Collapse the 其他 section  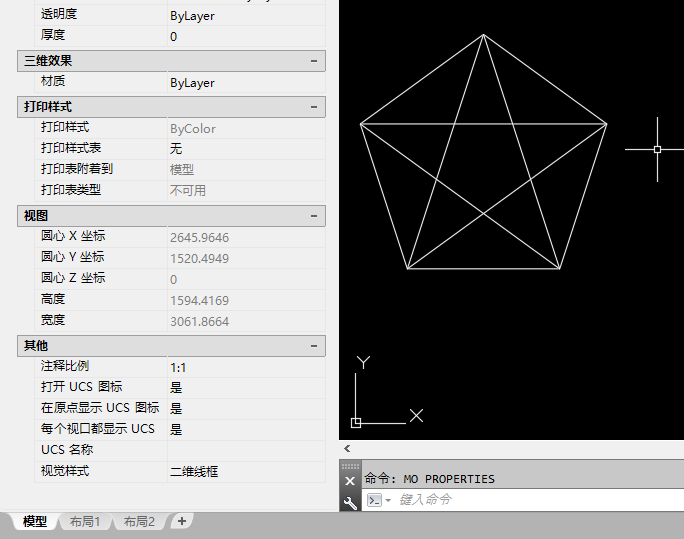[314, 346]
